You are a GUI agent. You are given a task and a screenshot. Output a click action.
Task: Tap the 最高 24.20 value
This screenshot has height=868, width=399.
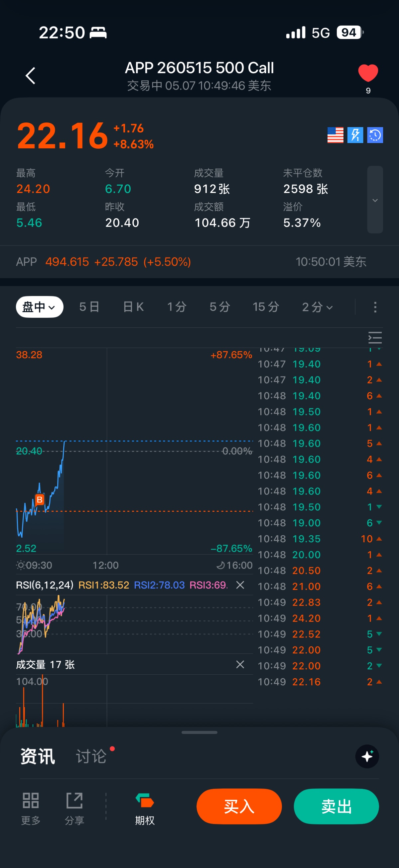(33, 189)
